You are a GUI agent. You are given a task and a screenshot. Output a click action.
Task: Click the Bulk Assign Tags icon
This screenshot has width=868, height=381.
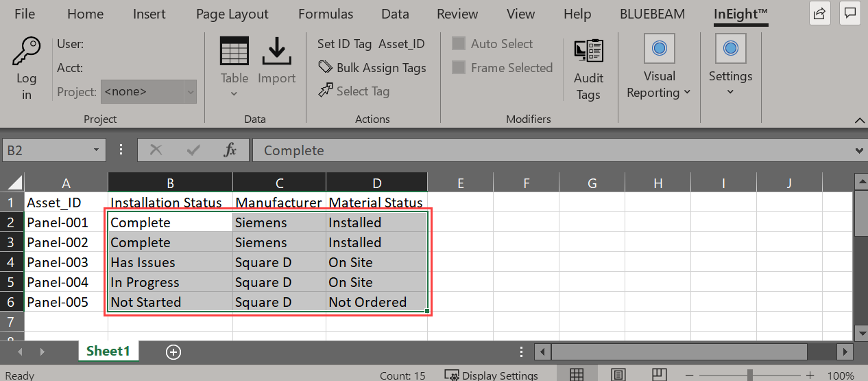[x=325, y=67]
